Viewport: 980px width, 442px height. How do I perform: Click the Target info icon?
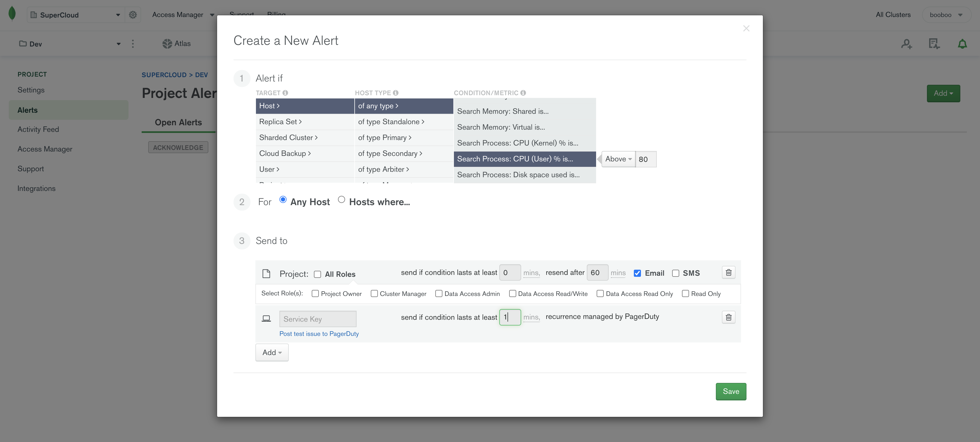285,93
